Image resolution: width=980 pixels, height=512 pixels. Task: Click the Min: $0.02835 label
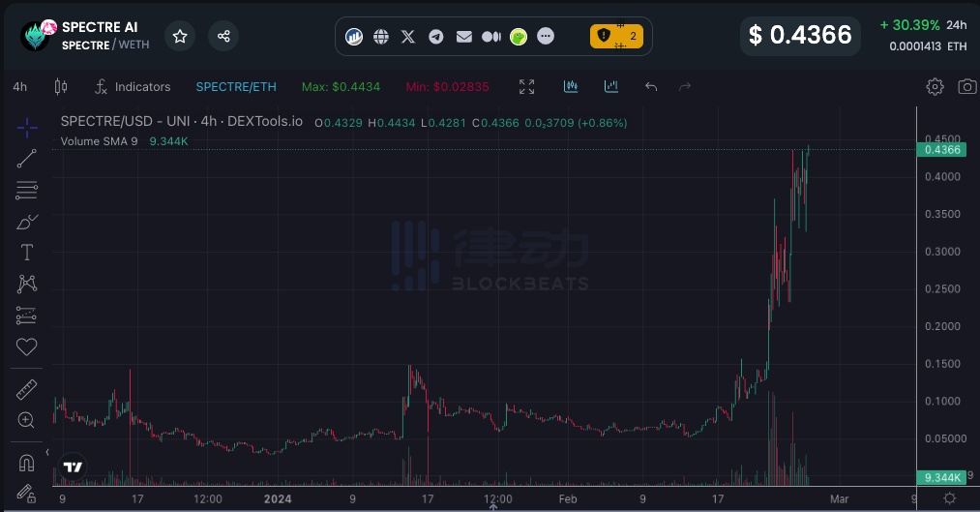pos(448,87)
